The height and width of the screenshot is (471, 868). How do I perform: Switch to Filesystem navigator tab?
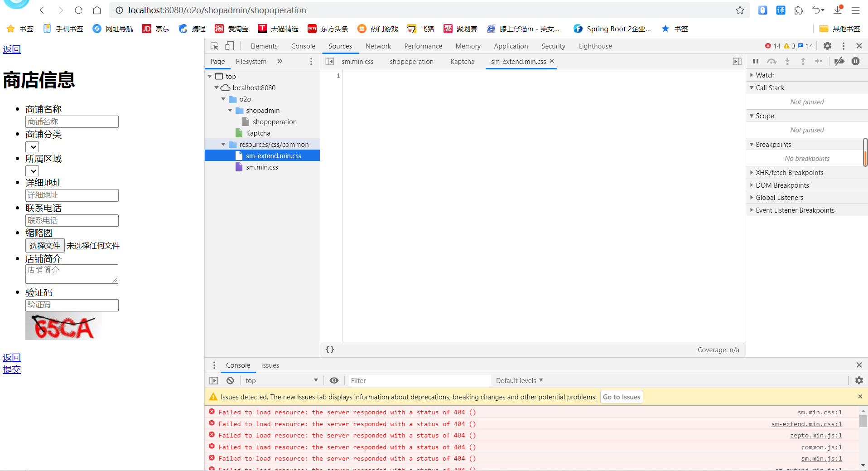tap(251, 62)
